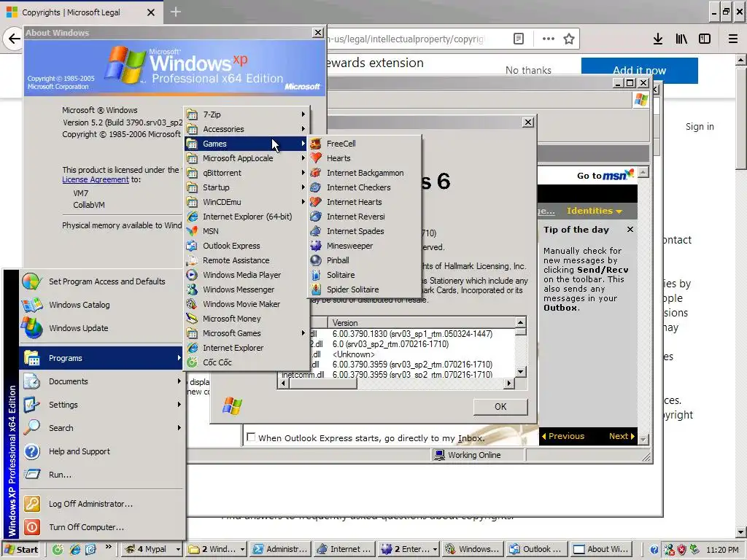Open the 4 Mypal taskbar group

[152, 550]
